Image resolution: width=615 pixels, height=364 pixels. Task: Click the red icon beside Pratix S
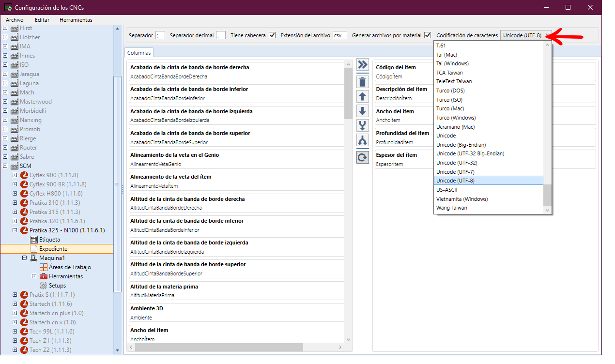24,295
